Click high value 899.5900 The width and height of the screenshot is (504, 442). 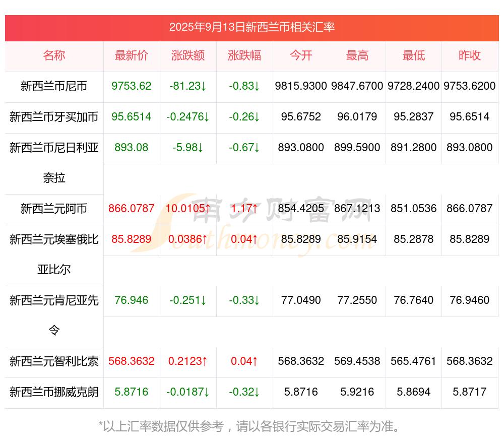tap(357, 147)
